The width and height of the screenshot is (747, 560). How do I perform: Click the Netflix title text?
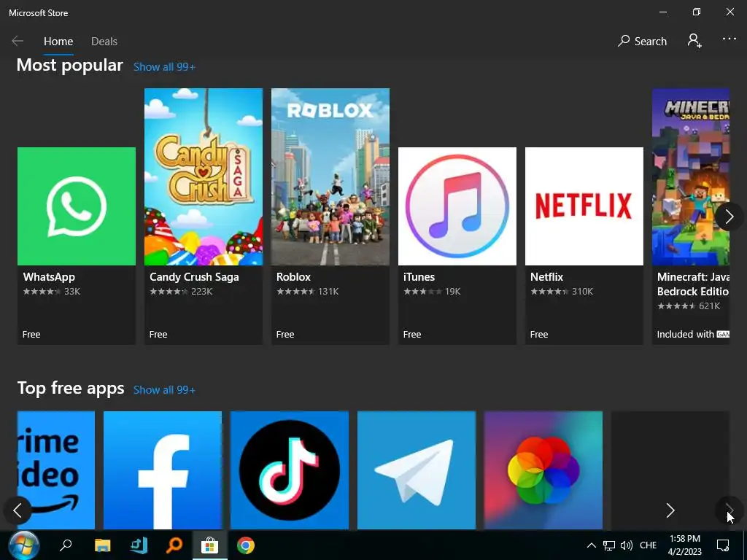[x=547, y=276]
